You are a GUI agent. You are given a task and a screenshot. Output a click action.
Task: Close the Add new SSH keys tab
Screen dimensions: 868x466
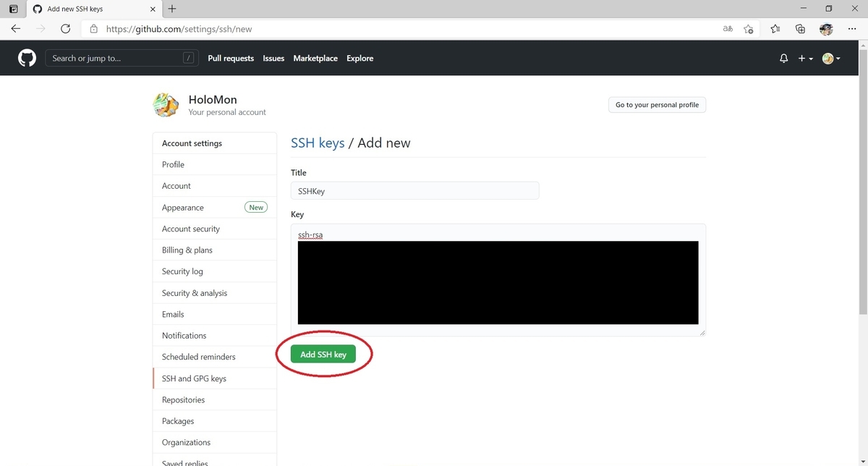(x=153, y=9)
